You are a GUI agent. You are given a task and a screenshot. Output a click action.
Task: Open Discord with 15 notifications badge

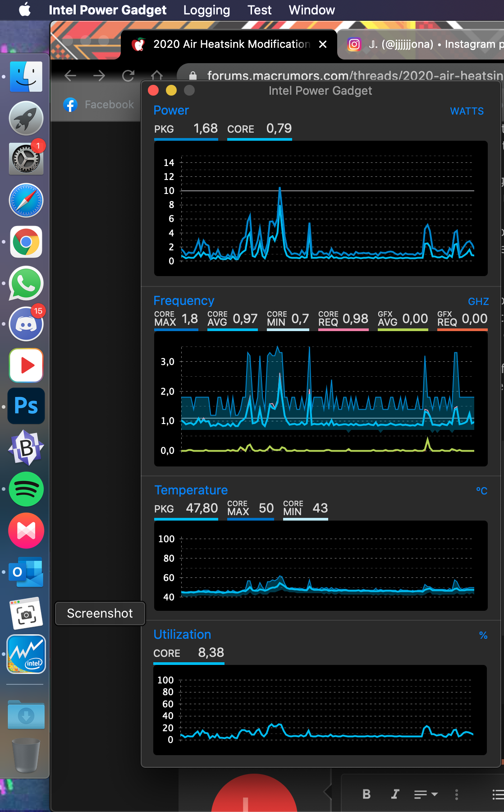point(26,324)
